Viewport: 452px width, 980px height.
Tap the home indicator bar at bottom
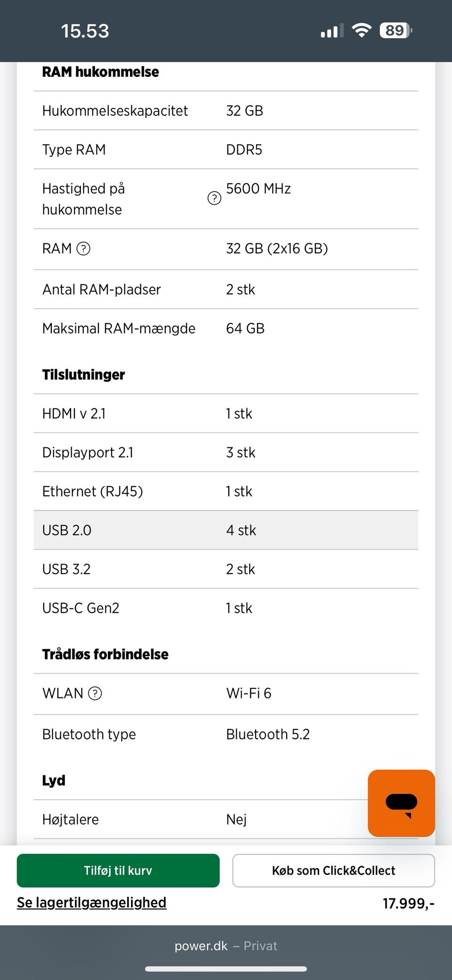pyautogui.click(x=226, y=969)
